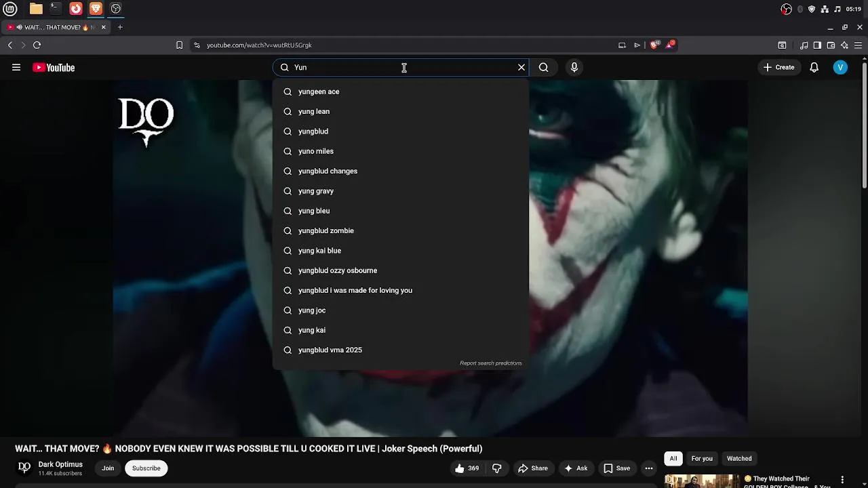This screenshot has width=868, height=488.
Task: Open YouTube notifications bell
Action: (814, 67)
